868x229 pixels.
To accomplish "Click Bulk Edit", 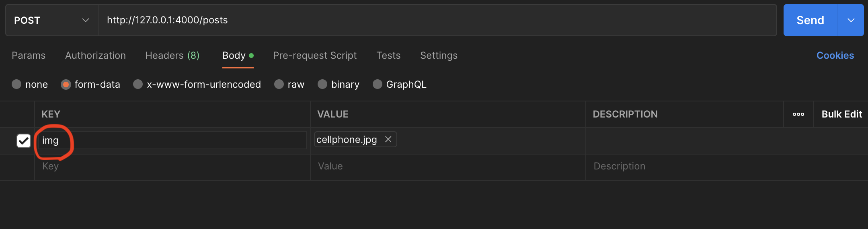I will coord(841,114).
